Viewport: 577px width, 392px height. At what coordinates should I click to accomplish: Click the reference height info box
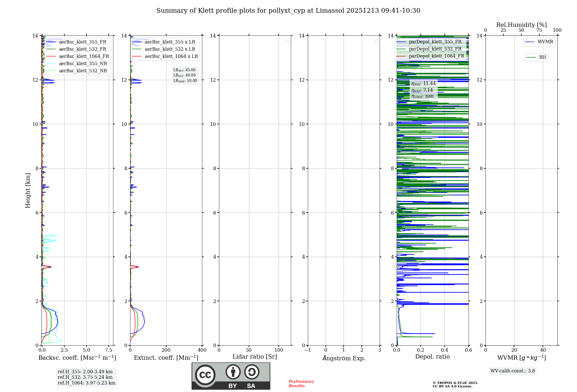86,377
